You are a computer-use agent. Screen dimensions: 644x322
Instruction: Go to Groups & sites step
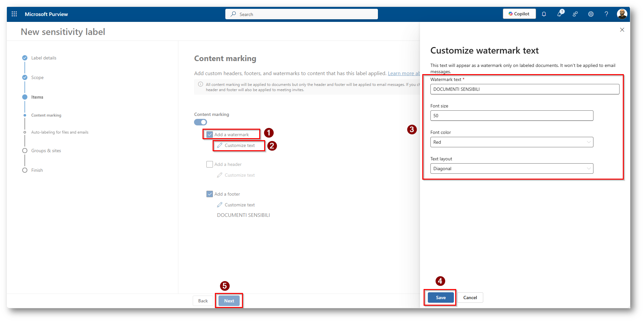[46, 151]
